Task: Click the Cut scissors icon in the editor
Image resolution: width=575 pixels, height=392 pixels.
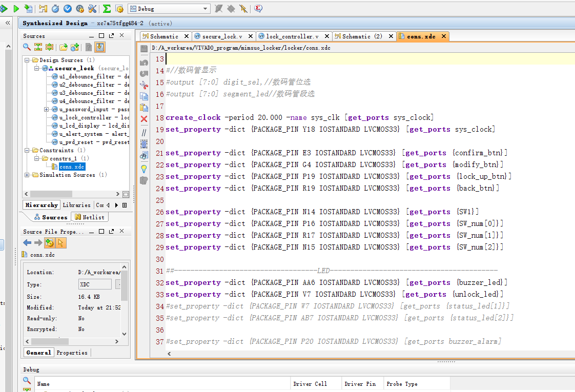Action: (x=143, y=85)
